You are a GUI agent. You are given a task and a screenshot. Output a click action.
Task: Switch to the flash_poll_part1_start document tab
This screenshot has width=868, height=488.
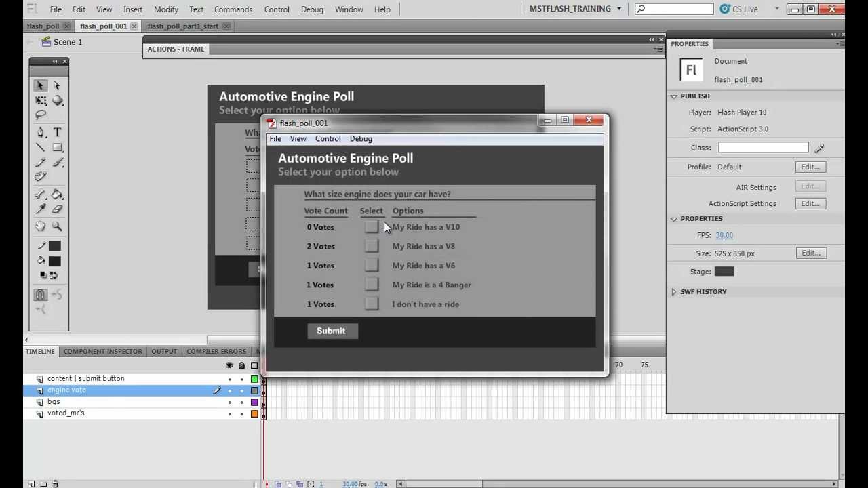pyautogui.click(x=183, y=26)
